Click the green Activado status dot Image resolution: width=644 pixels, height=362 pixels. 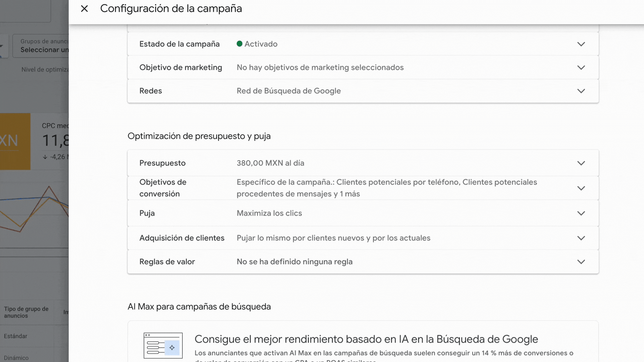click(x=239, y=44)
